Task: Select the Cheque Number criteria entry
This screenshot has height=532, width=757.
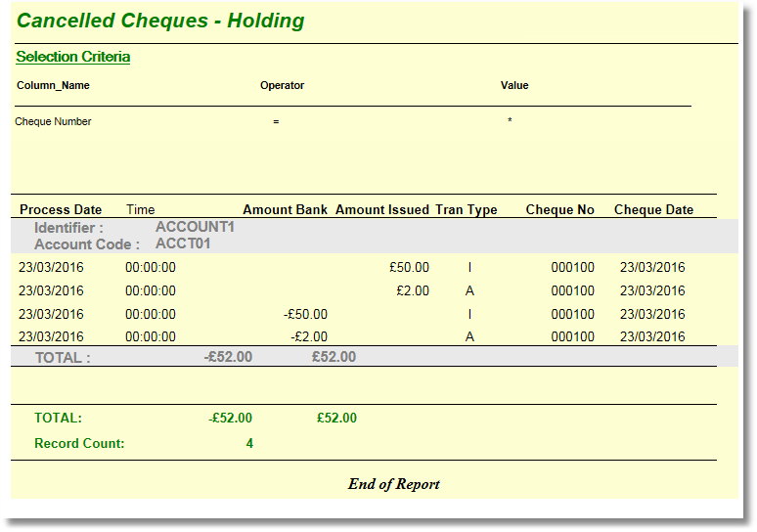Action: pyautogui.click(x=53, y=121)
